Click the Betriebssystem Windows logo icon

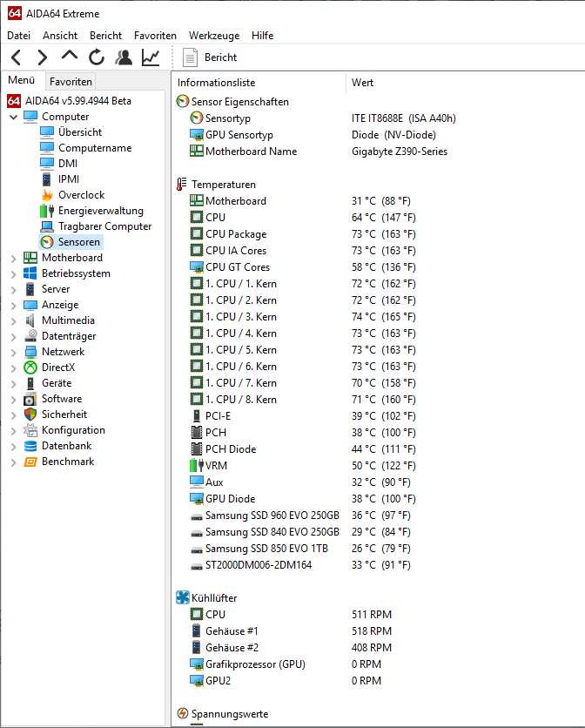coord(30,273)
